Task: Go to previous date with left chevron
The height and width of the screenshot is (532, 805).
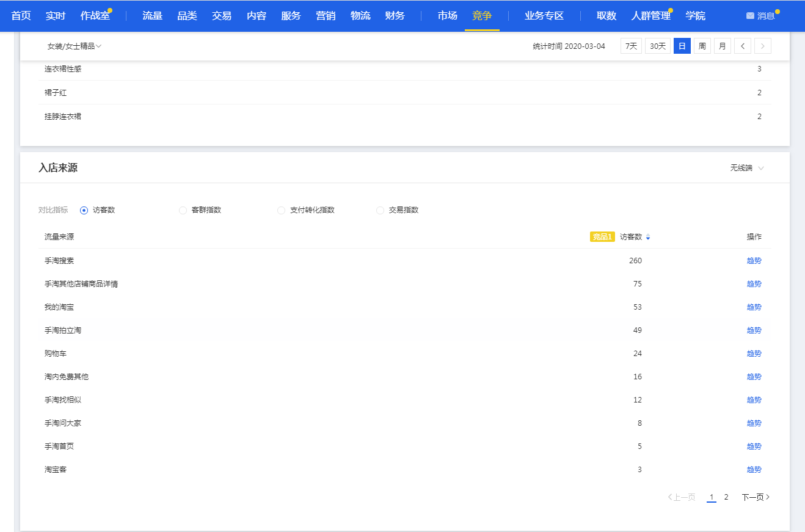Action: click(743, 46)
